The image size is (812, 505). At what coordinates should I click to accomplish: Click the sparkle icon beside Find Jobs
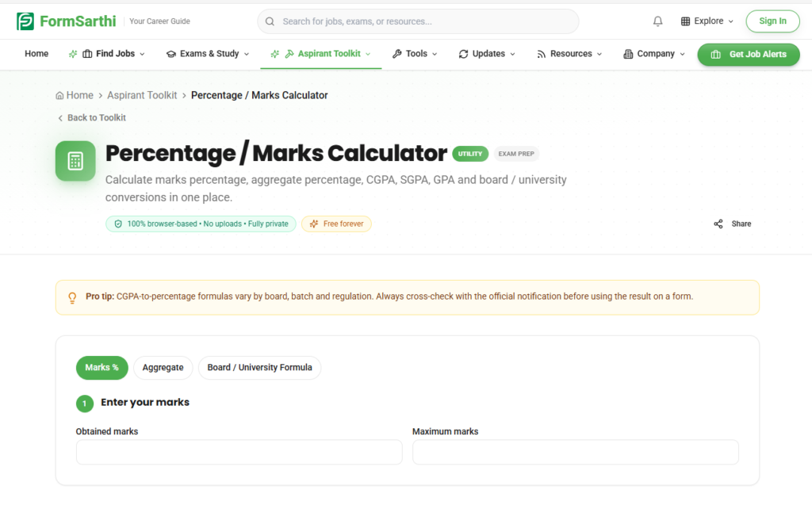pos(73,54)
